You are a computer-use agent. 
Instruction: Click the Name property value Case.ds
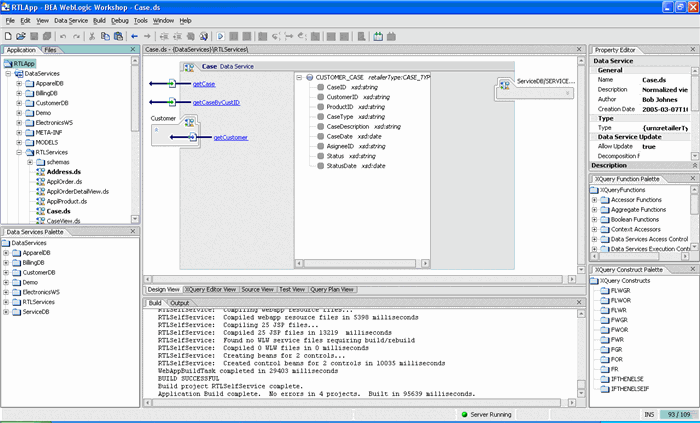(654, 80)
